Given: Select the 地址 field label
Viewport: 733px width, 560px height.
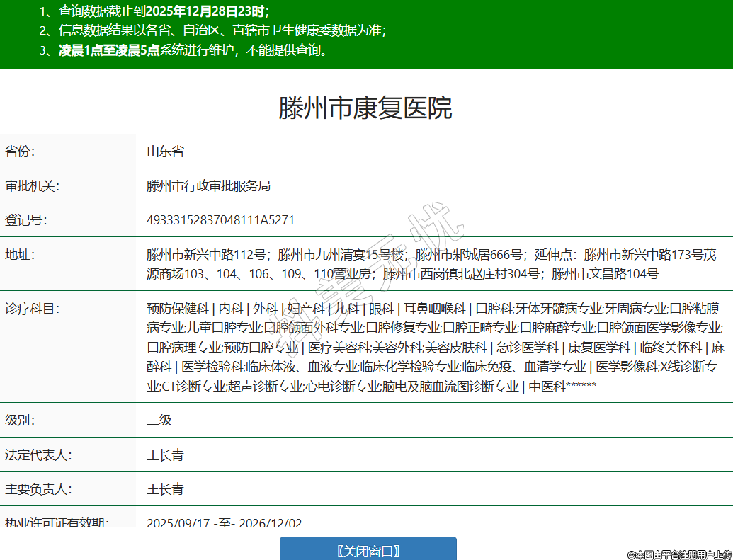Looking at the screenshot, I should (20, 255).
